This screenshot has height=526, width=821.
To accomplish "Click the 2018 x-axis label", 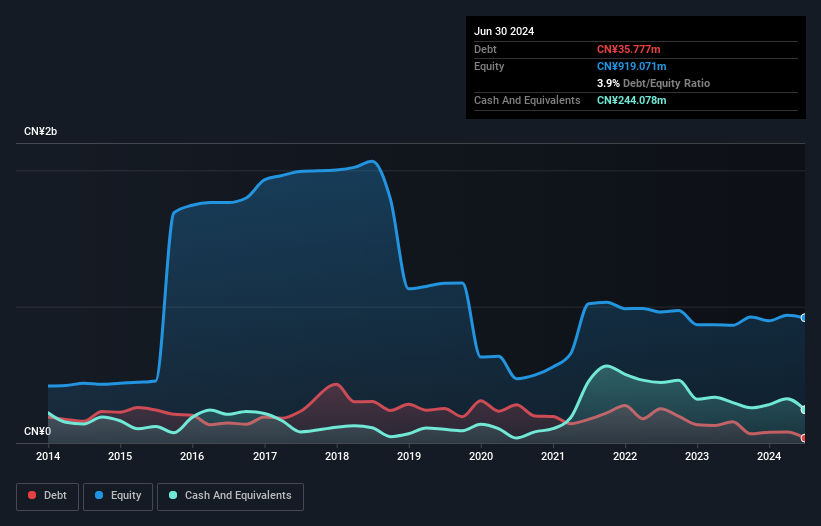I will pyautogui.click(x=337, y=456).
